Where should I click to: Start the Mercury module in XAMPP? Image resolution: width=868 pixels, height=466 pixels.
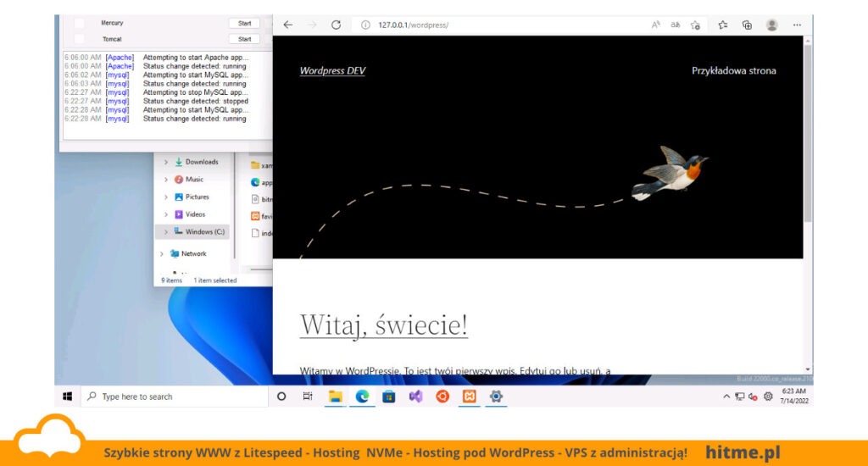point(245,23)
